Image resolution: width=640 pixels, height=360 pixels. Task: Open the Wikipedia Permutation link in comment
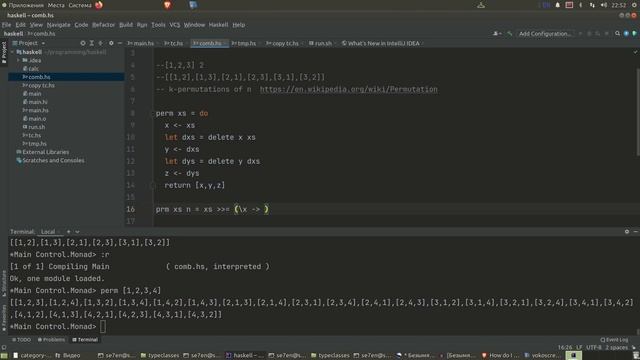tap(349, 89)
